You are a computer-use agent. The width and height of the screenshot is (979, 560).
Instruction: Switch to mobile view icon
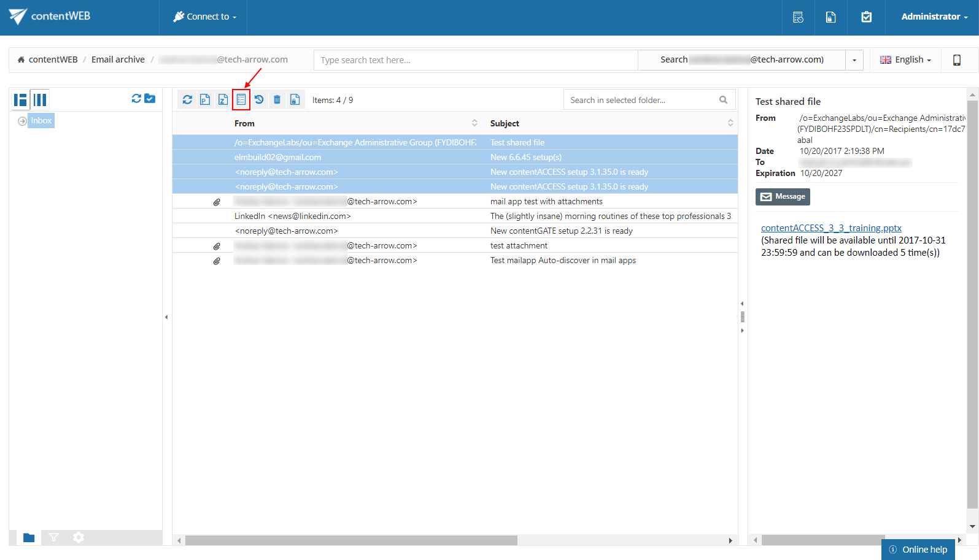point(956,60)
